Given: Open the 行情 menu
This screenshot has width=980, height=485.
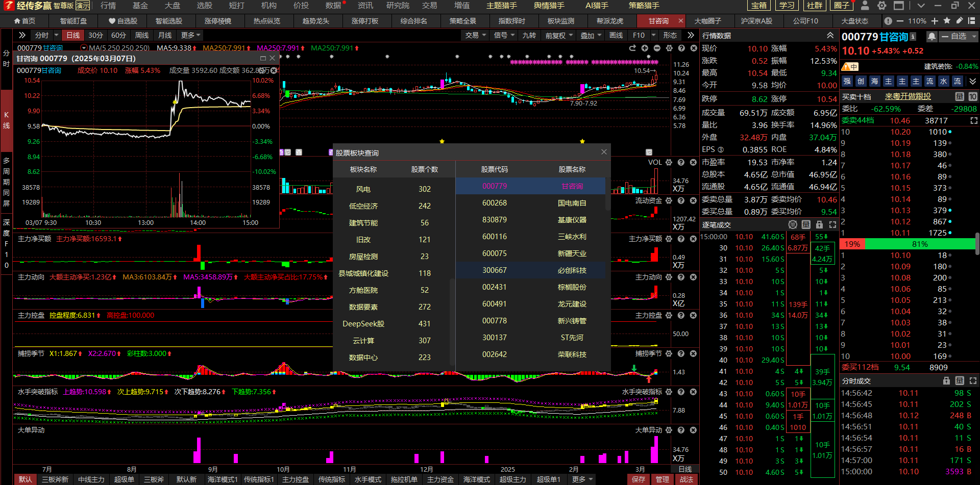Looking at the screenshot, I should click(x=108, y=6).
